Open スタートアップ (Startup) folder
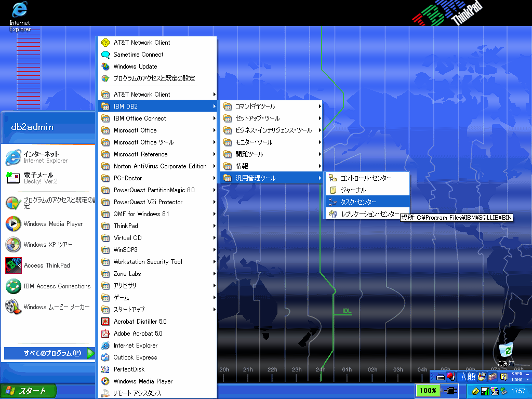 157,310
